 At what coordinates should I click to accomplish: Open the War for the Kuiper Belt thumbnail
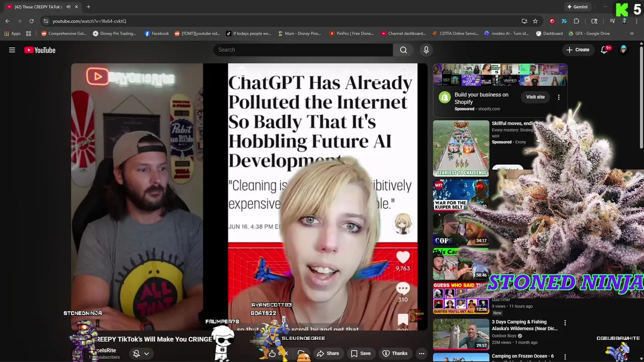(461, 195)
